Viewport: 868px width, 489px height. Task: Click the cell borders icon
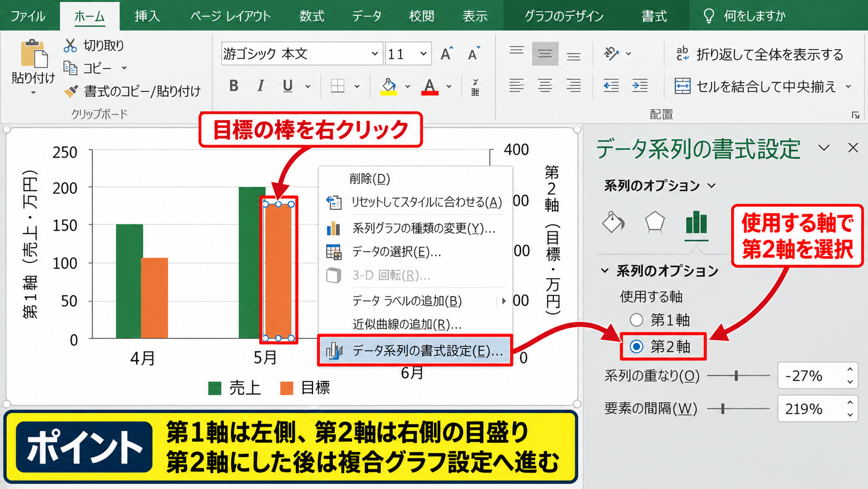pyautogui.click(x=337, y=86)
